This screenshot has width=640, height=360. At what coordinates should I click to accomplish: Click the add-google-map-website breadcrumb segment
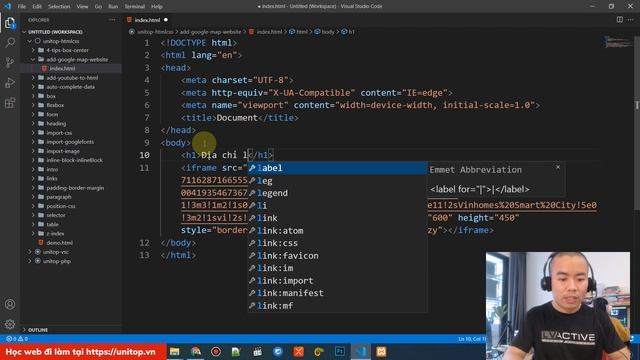click(210, 31)
